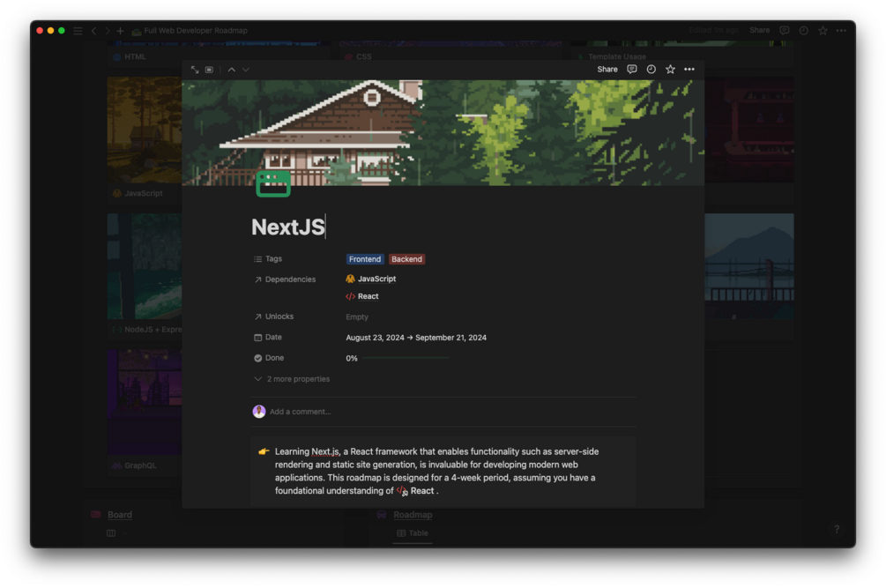Open comments icon in modal toolbar
The width and height of the screenshot is (886, 588).
pyautogui.click(x=632, y=69)
